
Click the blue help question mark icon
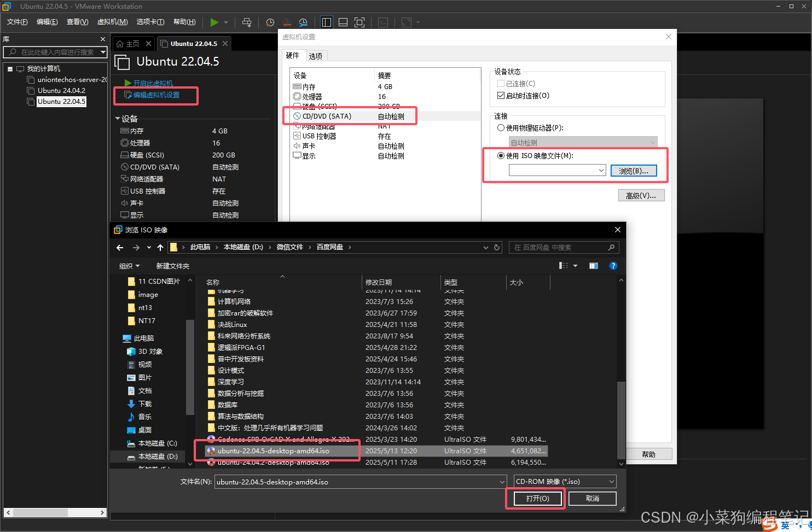point(613,266)
